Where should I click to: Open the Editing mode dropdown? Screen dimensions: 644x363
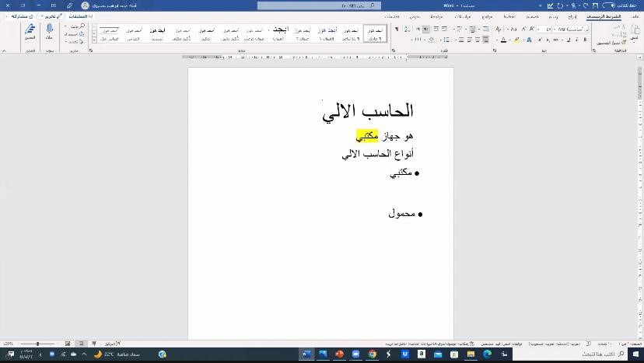point(52,16)
